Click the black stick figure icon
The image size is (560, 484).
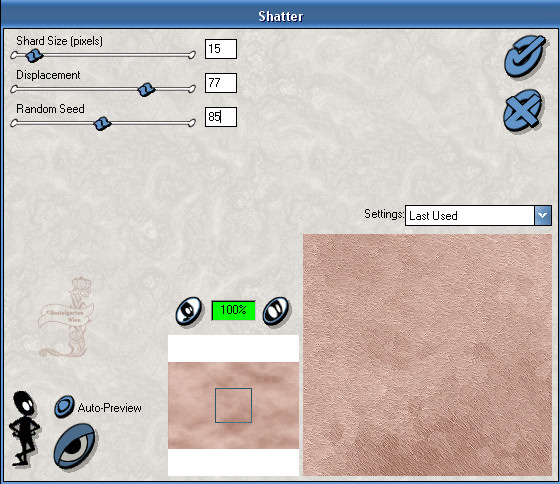click(24, 428)
